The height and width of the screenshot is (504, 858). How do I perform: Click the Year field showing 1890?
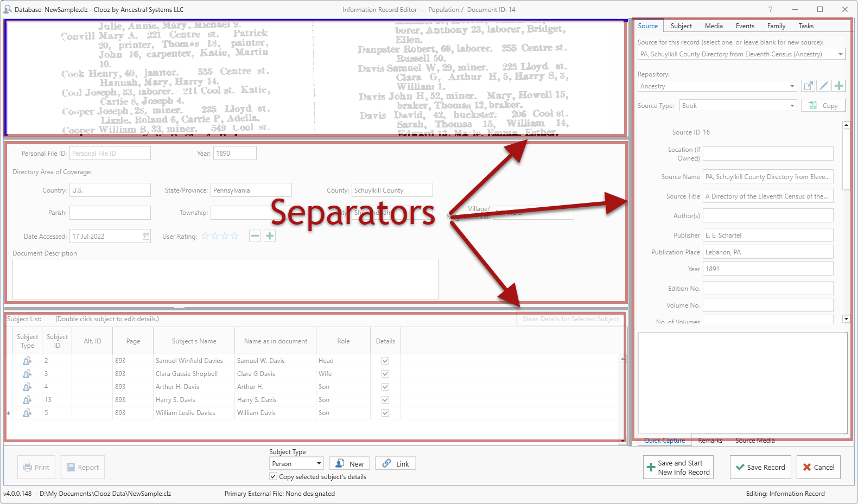(235, 154)
